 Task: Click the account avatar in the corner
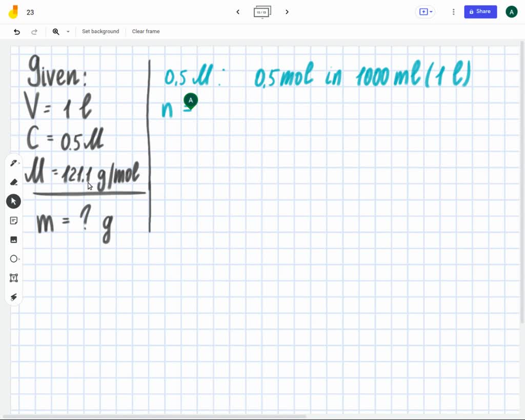click(x=511, y=11)
